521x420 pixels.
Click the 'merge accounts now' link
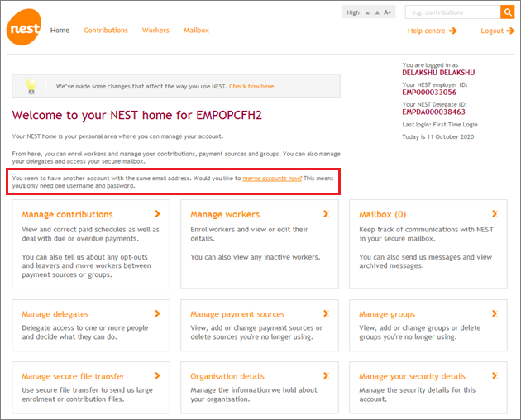[x=272, y=179]
